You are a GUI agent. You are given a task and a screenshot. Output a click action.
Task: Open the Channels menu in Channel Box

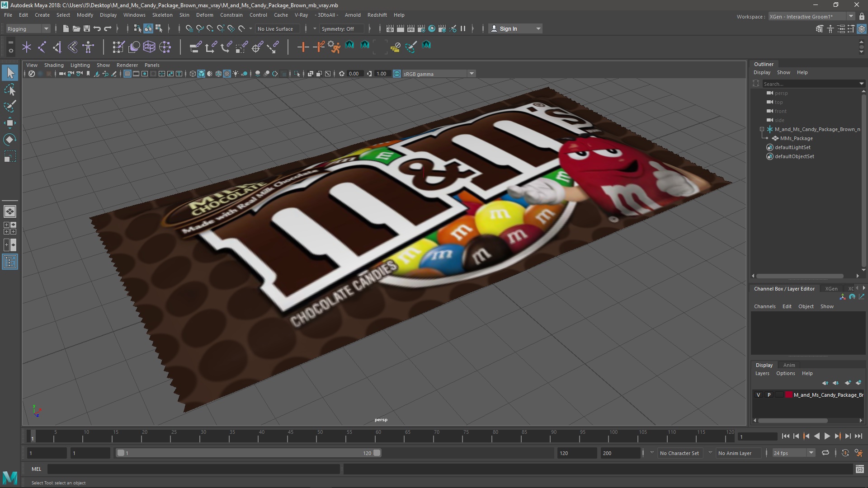point(764,306)
